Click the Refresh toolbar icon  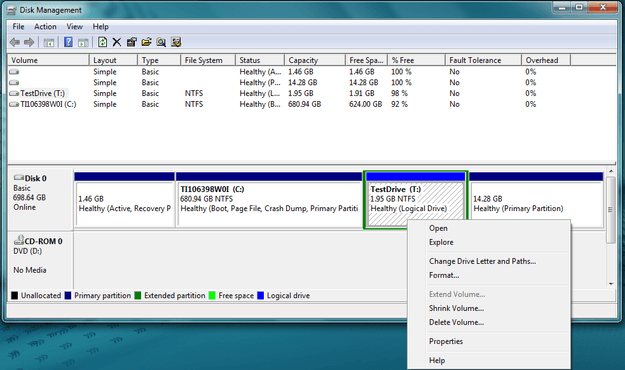(102, 42)
